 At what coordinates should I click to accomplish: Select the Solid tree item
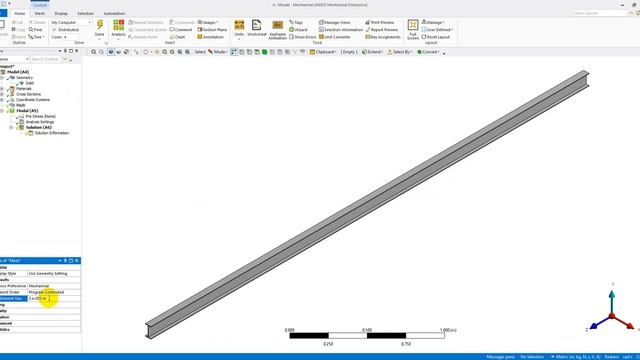tap(29, 83)
